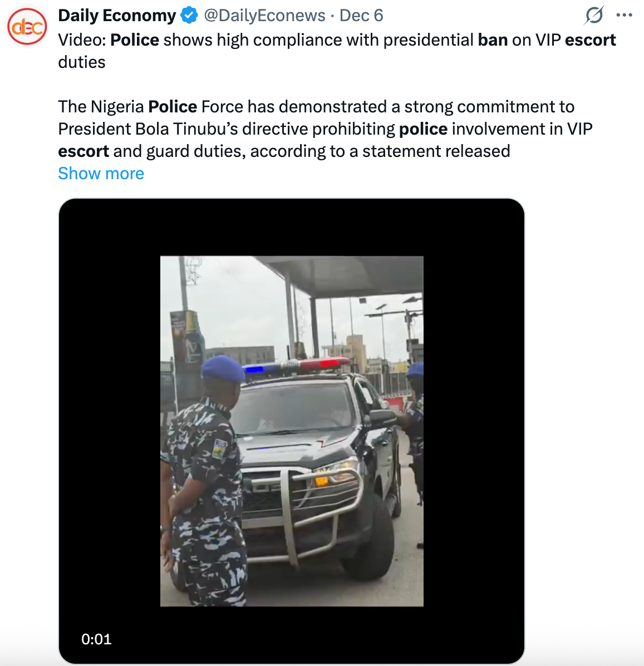
Task: Expand the post with "Show more"
Action: [x=101, y=174]
